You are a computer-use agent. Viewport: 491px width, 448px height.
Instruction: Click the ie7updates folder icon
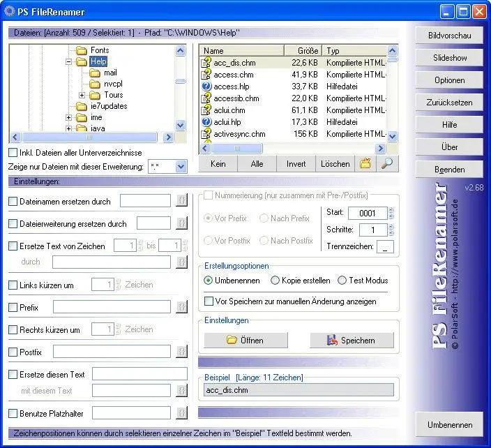(x=82, y=107)
